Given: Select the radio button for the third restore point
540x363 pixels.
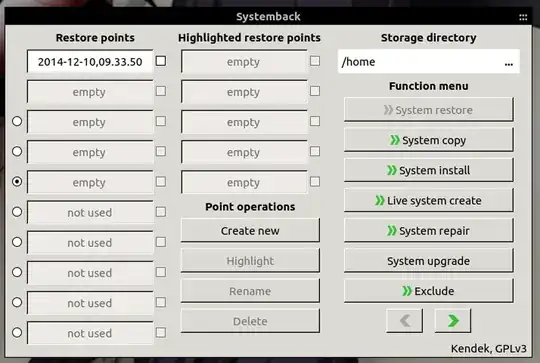Looking at the screenshot, I should pyautogui.click(x=17, y=121).
